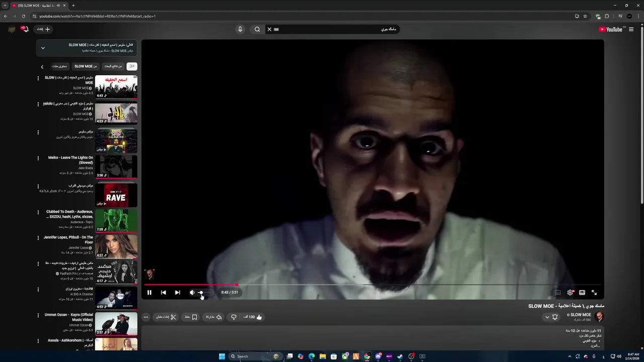Viewport: 644px width, 362px height.
Task: Select the 'Related content' filter chip
Action: click(59, 66)
